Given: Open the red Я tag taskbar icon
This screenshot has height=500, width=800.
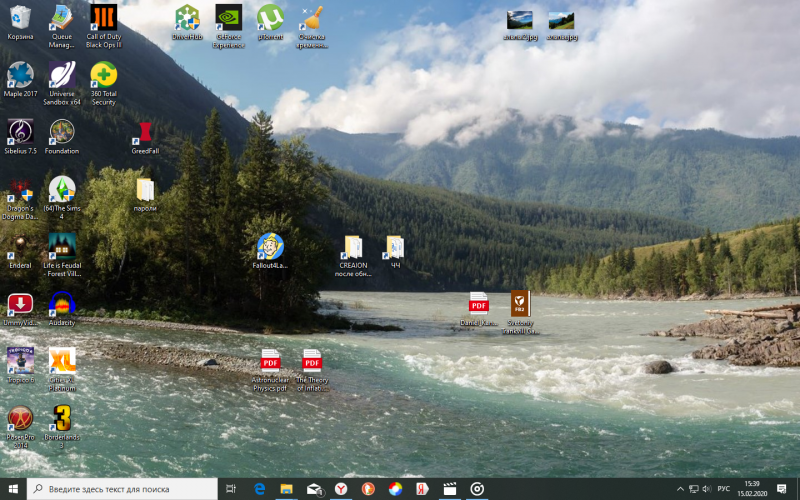Looking at the screenshot, I should click(422, 489).
